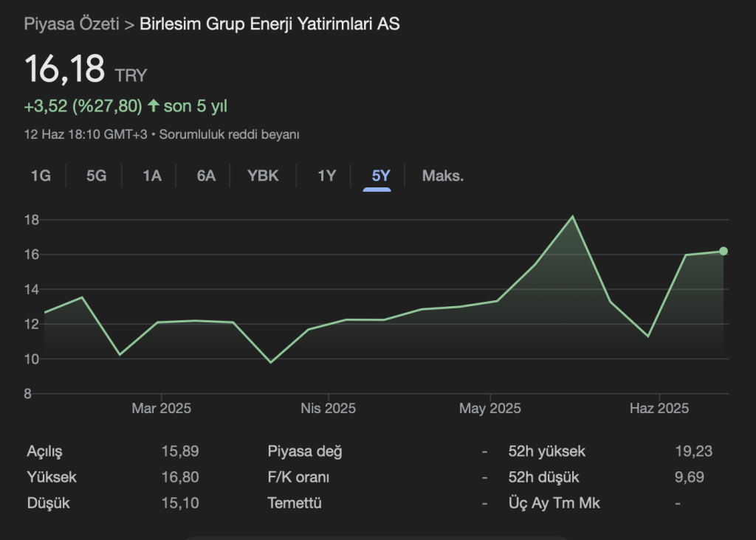Viewport: 756px width, 540px height.
Task: Show the 1A monthly chart
Action: (152, 176)
